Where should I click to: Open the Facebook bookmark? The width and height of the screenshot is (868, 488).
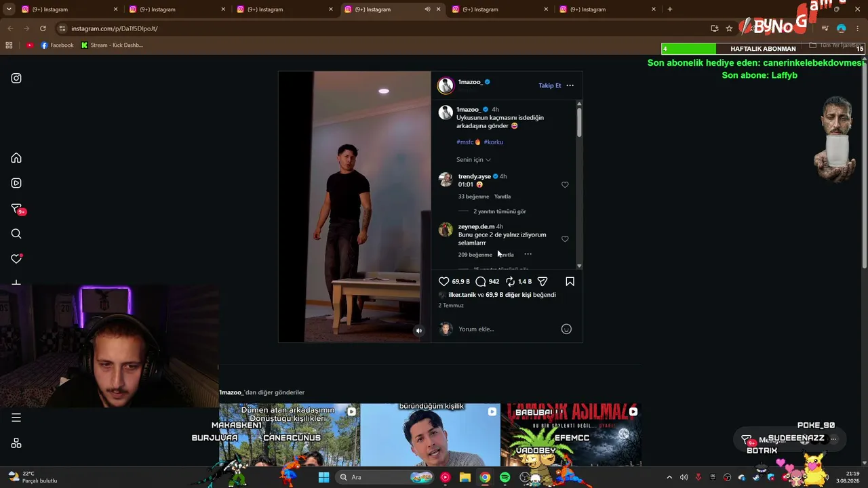[57, 45]
